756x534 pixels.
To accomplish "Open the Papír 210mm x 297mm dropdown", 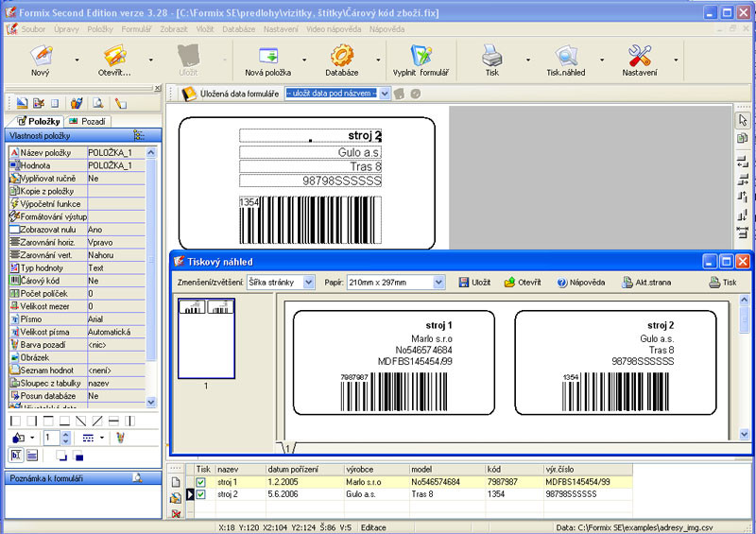I will tap(438, 283).
